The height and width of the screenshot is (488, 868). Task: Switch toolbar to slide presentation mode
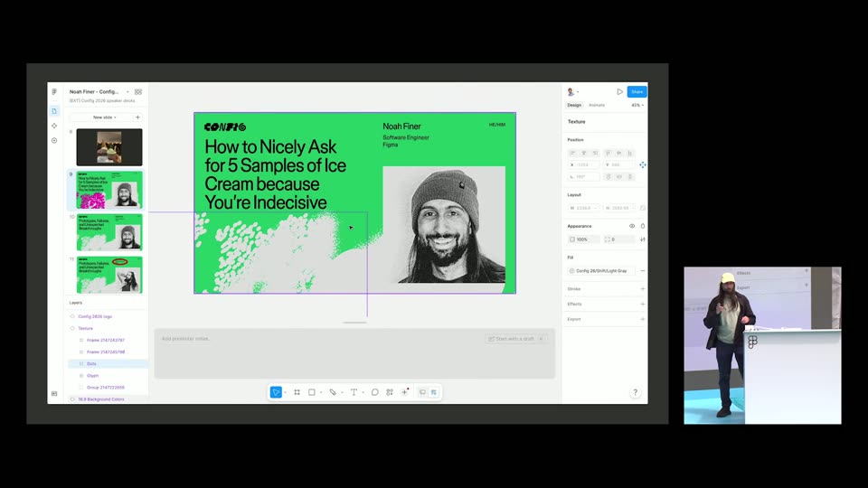click(422, 392)
